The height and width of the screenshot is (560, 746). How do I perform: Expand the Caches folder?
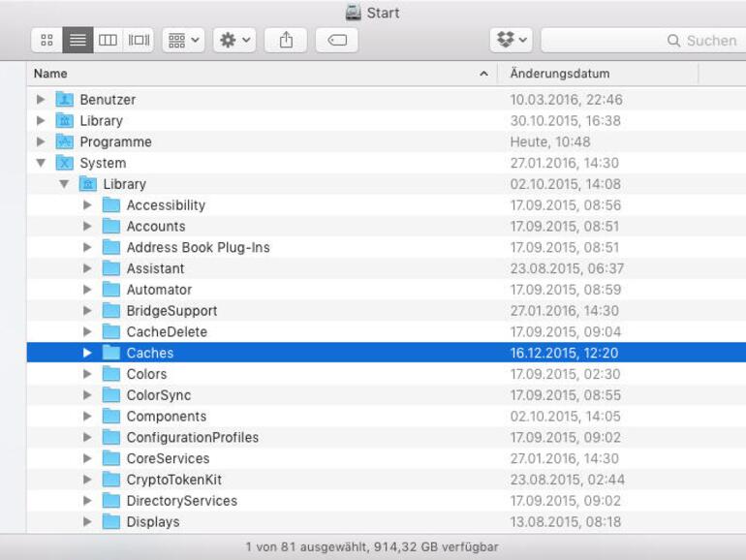click(87, 353)
